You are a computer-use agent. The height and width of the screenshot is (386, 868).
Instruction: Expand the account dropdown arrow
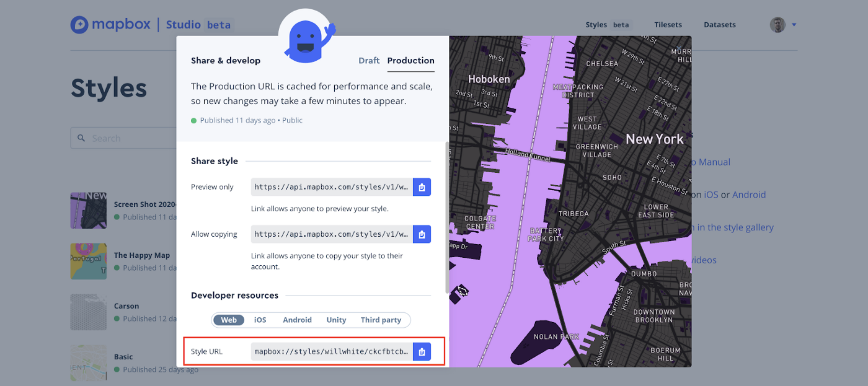click(x=794, y=25)
